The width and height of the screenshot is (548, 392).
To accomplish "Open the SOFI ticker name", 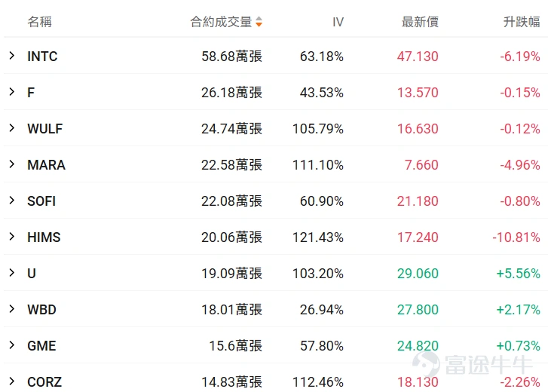I will (41, 201).
